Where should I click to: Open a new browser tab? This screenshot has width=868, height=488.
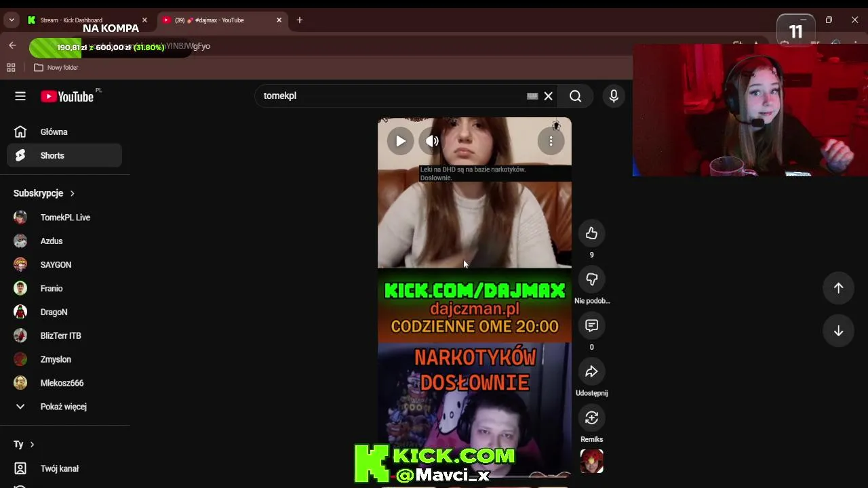pyautogui.click(x=300, y=20)
